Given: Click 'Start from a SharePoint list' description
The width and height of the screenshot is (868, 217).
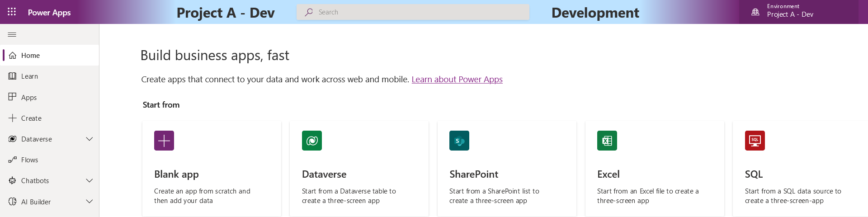Looking at the screenshot, I should tap(494, 196).
